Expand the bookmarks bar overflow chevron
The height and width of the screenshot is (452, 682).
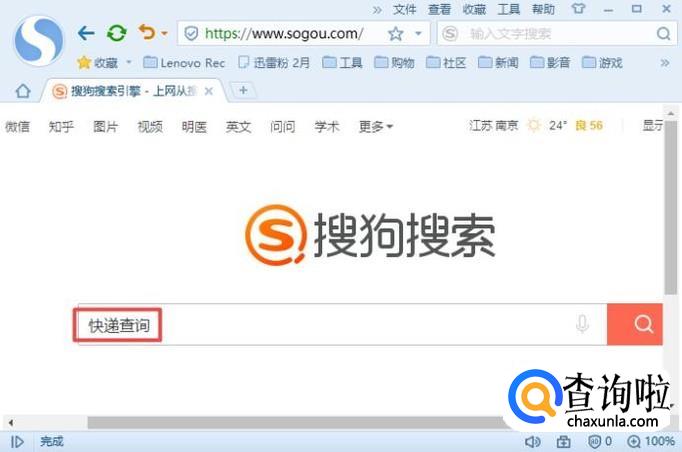point(665,63)
